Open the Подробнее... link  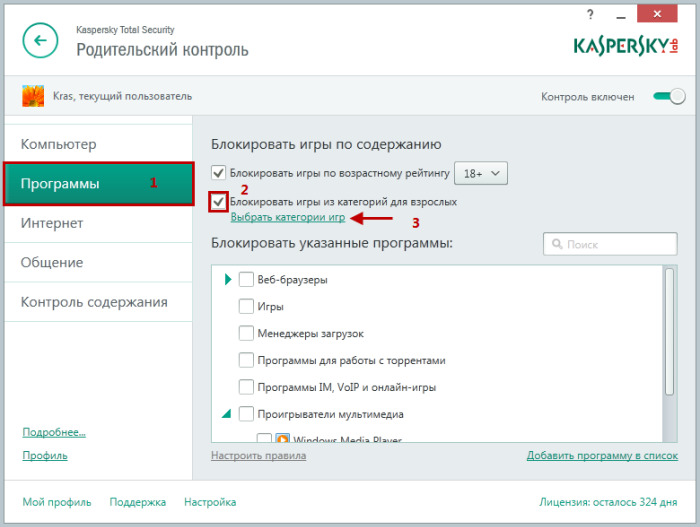click(54, 432)
